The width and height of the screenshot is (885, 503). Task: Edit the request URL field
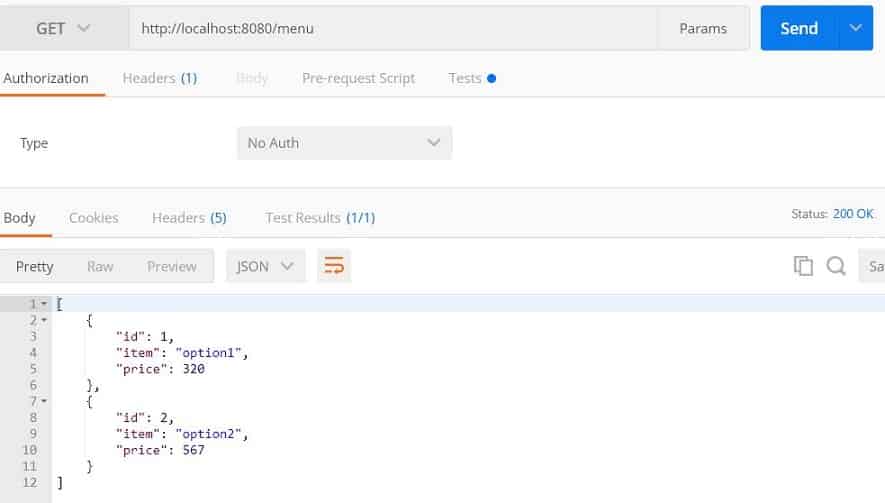pyautogui.click(x=393, y=28)
